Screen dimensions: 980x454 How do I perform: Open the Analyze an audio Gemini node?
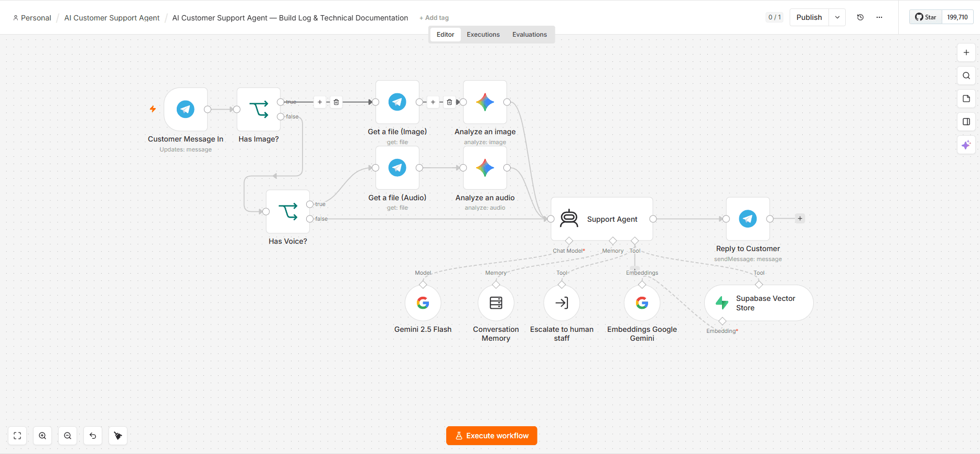pyautogui.click(x=485, y=168)
